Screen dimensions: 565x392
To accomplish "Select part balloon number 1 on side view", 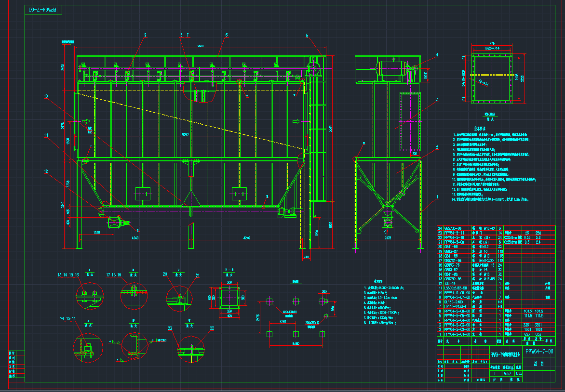I will [437, 197].
